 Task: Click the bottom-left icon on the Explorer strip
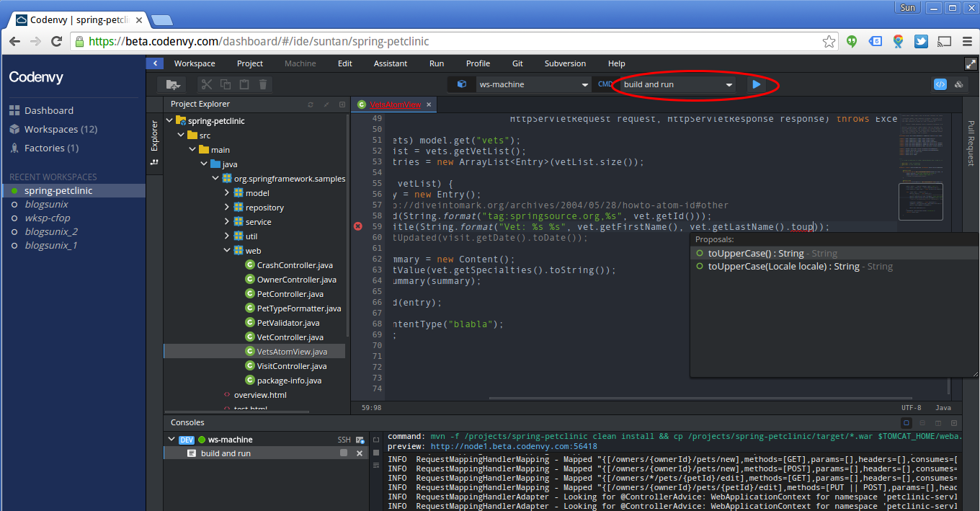[154, 162]
